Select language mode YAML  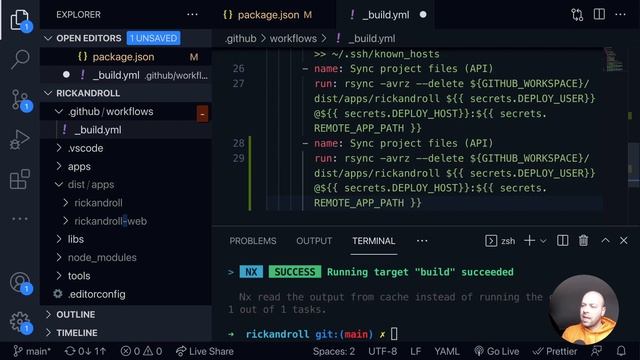coord(447,351)
